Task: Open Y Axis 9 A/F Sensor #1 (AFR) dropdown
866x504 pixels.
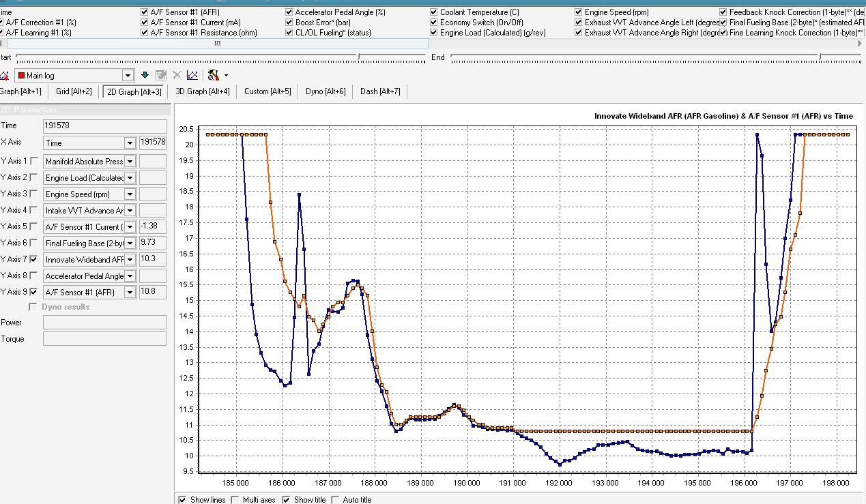Action: coord(130,293)
